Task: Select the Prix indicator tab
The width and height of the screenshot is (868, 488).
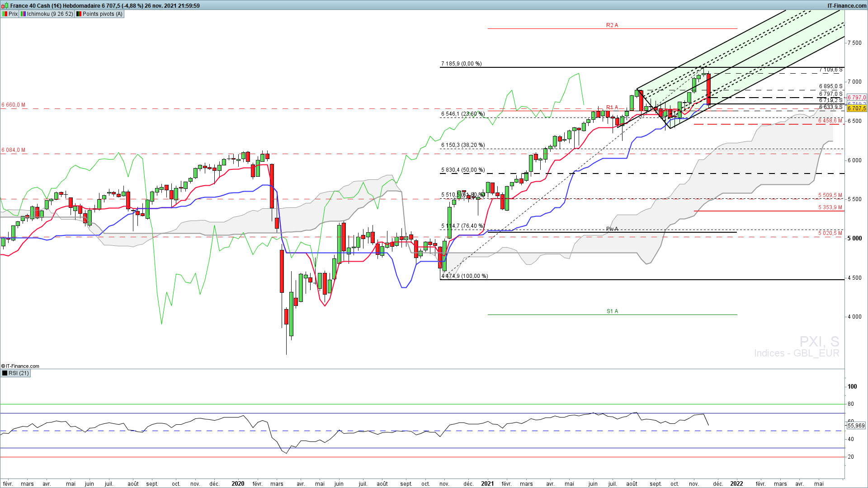Action: (13, 14)
